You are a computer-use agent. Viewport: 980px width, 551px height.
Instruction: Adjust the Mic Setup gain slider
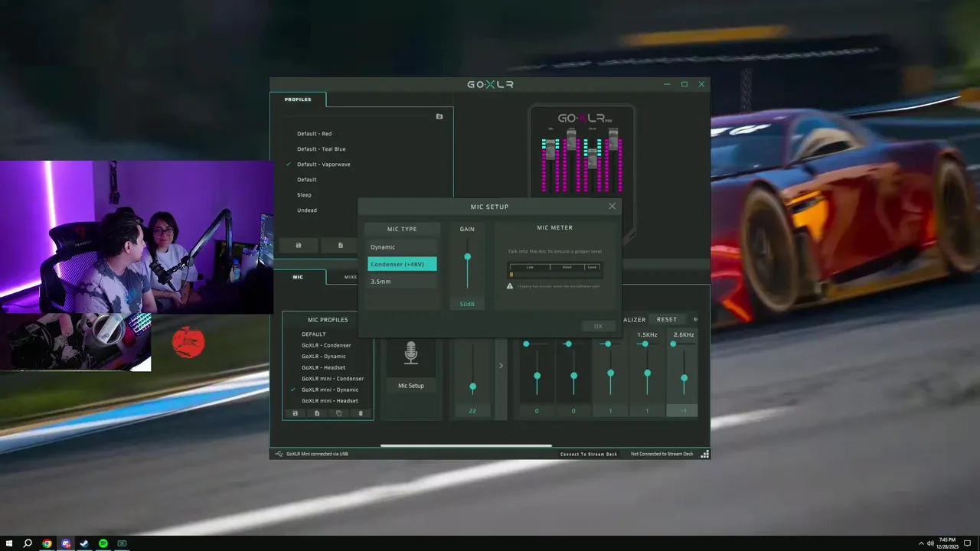click(467, 257)
